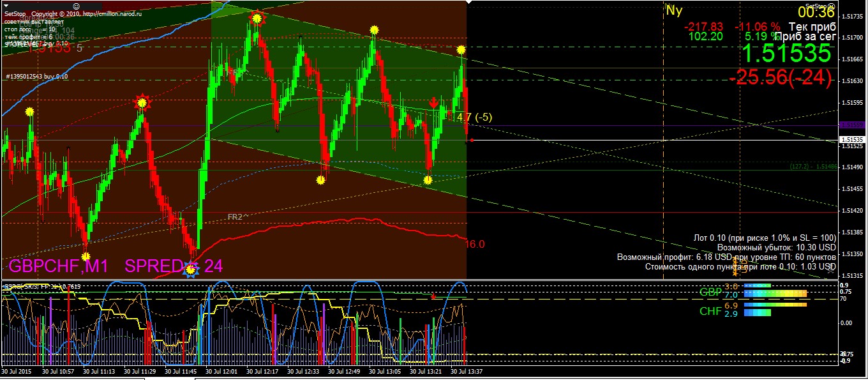Click the red -217.83 value
Viewport: 868px width, 380px height.
click(x=703, y=27)
